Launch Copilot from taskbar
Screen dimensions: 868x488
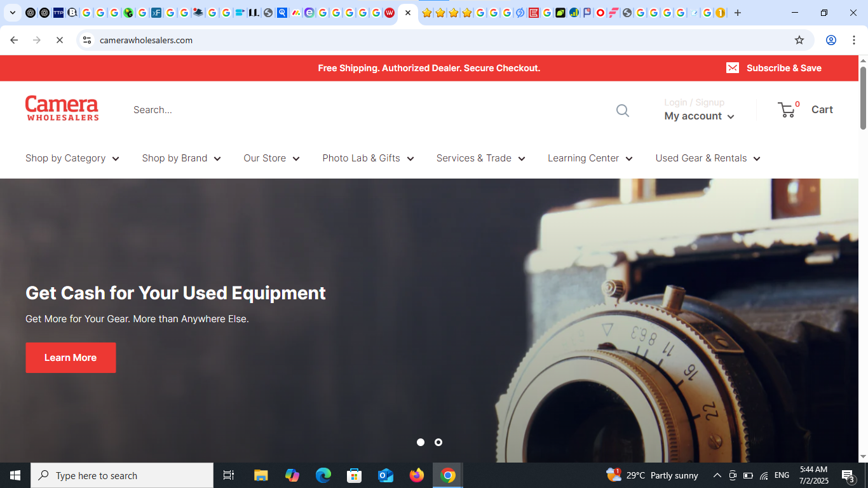292,475
